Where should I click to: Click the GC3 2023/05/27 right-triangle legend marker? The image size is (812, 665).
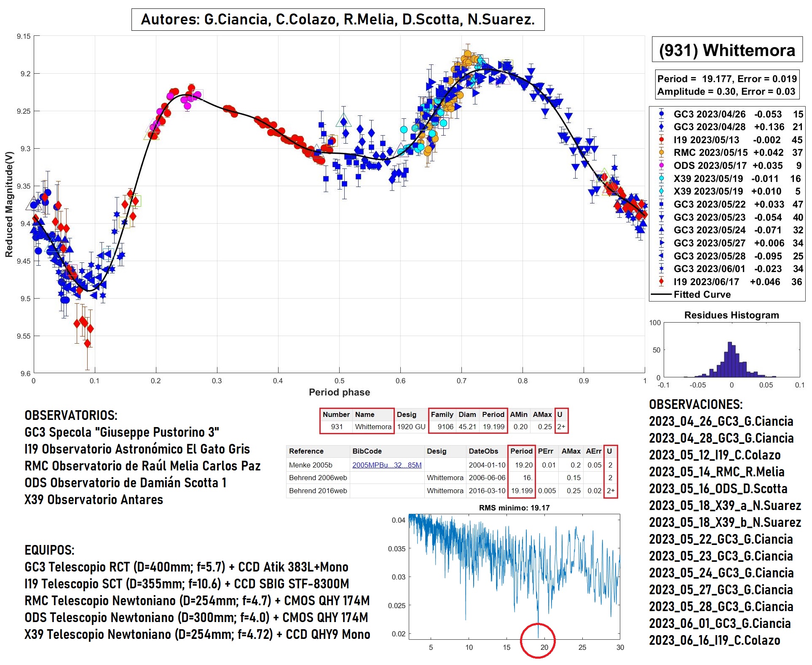661,243
